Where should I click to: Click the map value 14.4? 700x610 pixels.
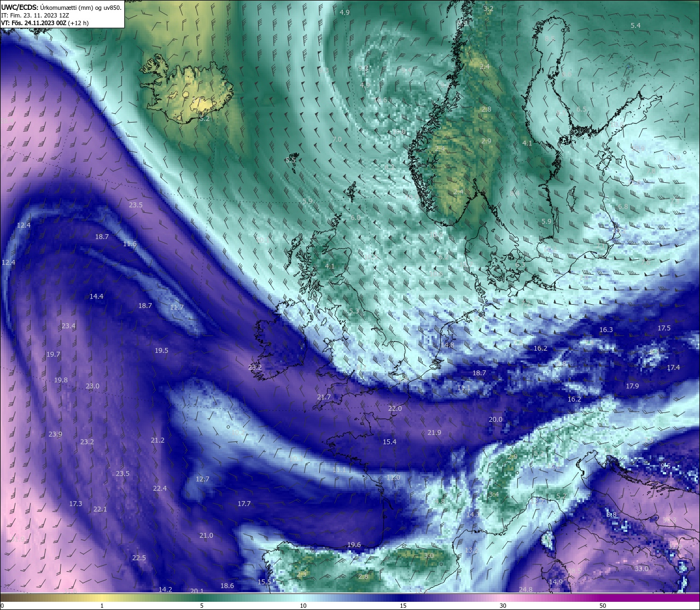96,297
